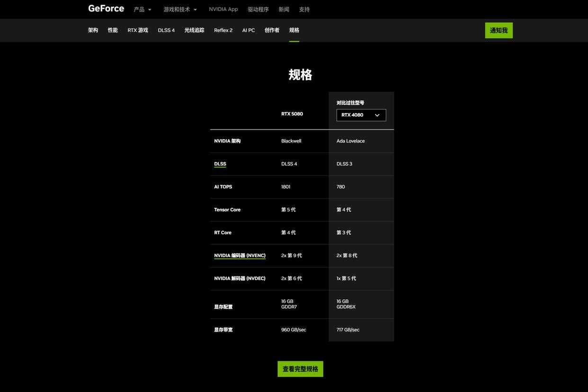Click the NVIDIA 解码器 (NVDEC) label
The height and width of the screenshot is (392, 588).
240,278
